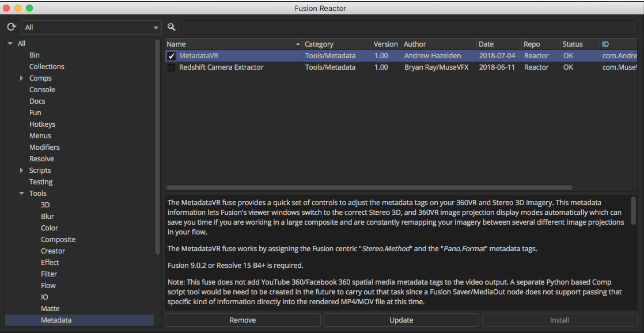Click the Status column header

(x=580, y=44)
